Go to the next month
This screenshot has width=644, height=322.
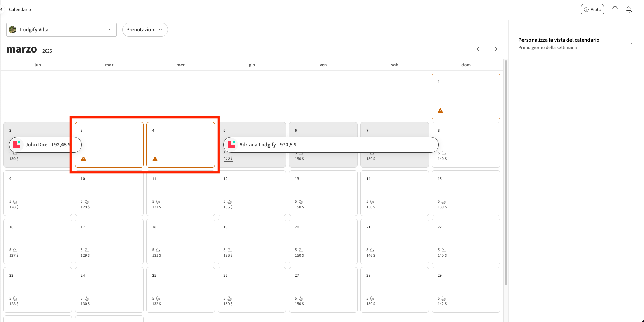pos(496,49)
